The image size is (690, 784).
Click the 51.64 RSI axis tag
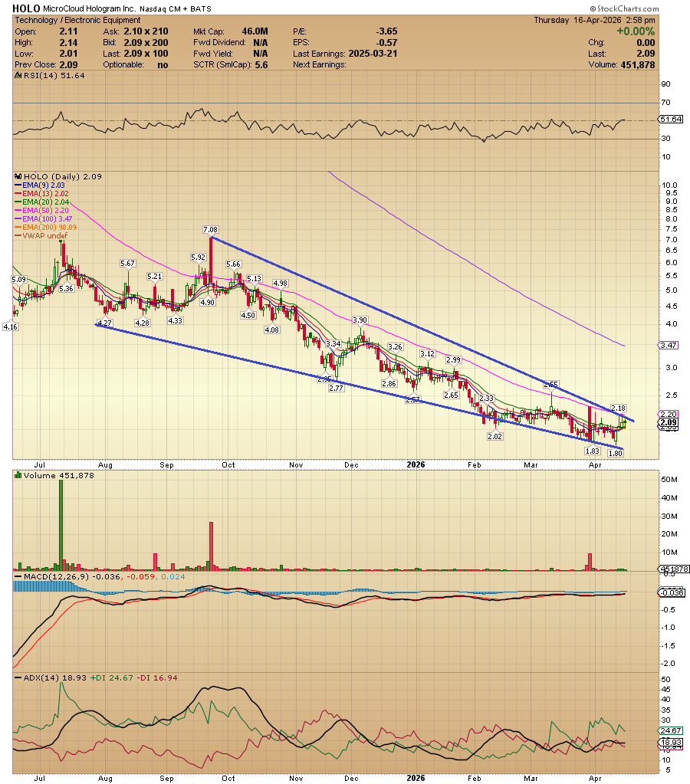point(671,119)
